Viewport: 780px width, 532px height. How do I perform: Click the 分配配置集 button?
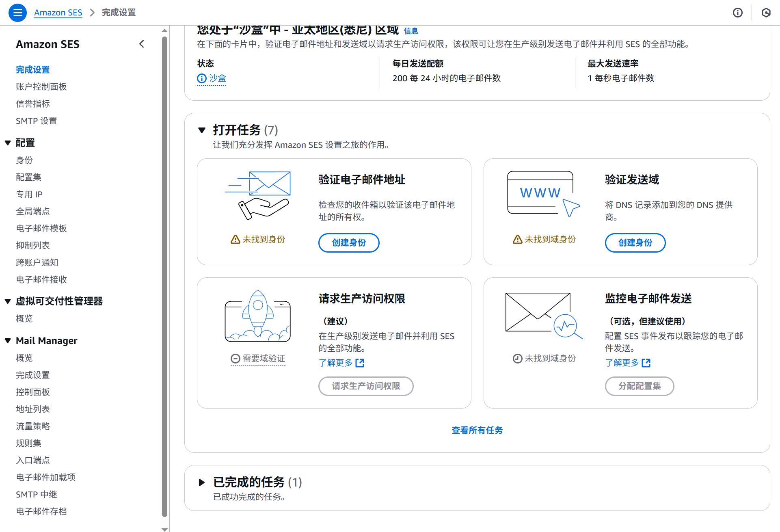click(x=640, y=386)
